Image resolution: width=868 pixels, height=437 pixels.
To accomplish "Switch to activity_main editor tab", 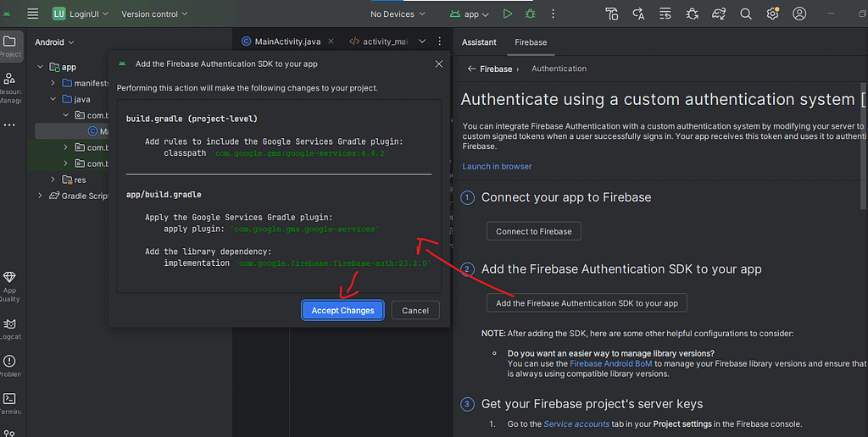I will click(379, 41).
